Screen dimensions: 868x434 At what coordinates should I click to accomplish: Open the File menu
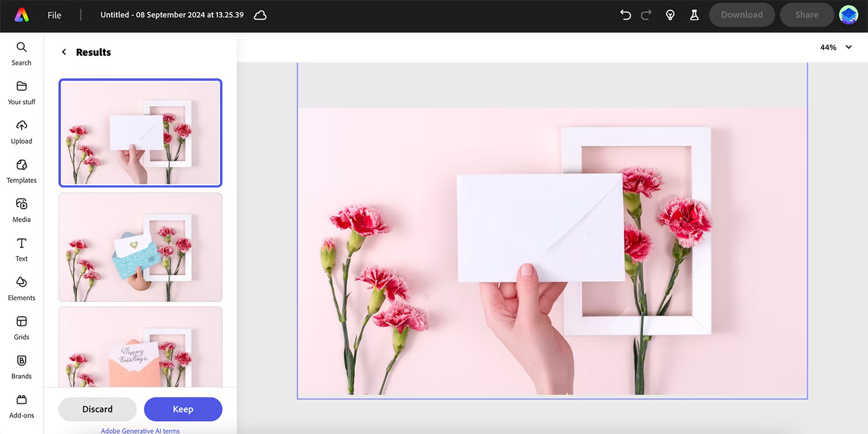(x=54, y=15)
